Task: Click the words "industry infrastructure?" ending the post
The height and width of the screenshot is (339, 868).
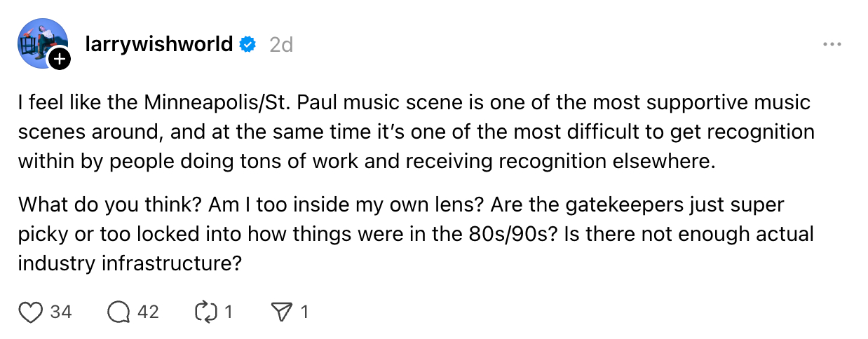Action: click(130, 263)
